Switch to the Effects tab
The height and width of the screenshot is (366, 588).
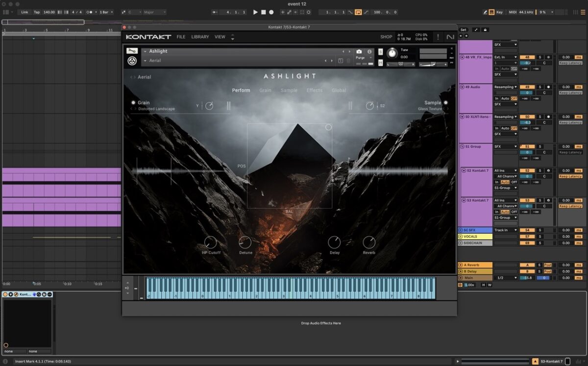click(314, 90)
